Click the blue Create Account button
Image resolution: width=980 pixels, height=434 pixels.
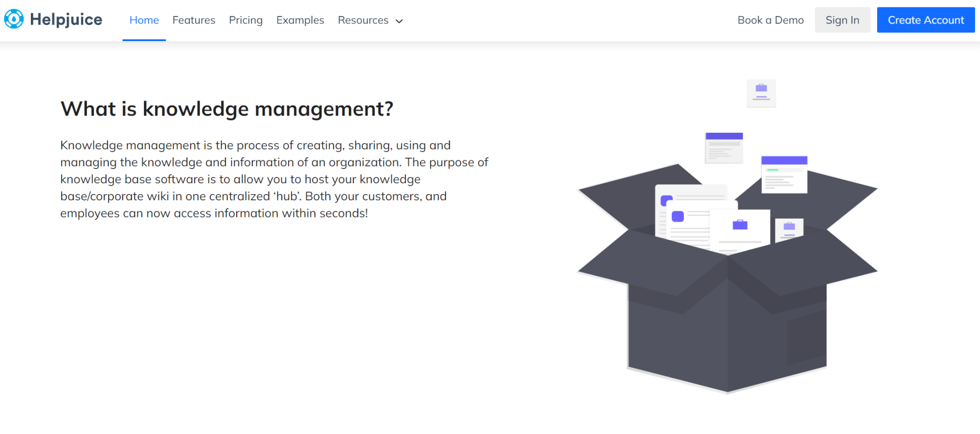926,20
